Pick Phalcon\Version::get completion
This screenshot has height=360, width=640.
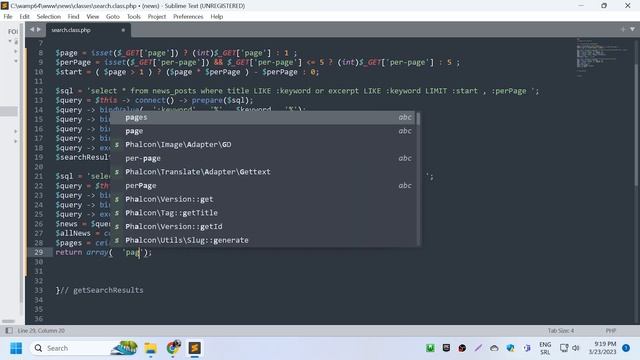(263, 199)
